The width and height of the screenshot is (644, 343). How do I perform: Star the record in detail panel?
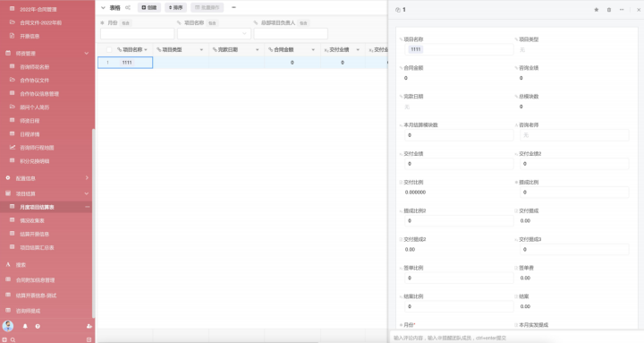(x=597, y=10)
